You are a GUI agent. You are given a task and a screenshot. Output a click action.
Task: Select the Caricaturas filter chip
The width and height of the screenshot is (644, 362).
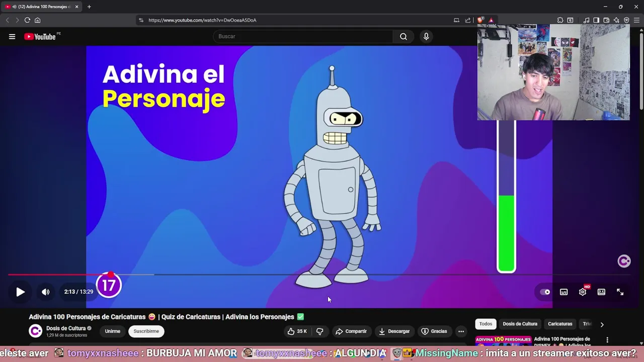click(560, 324)
